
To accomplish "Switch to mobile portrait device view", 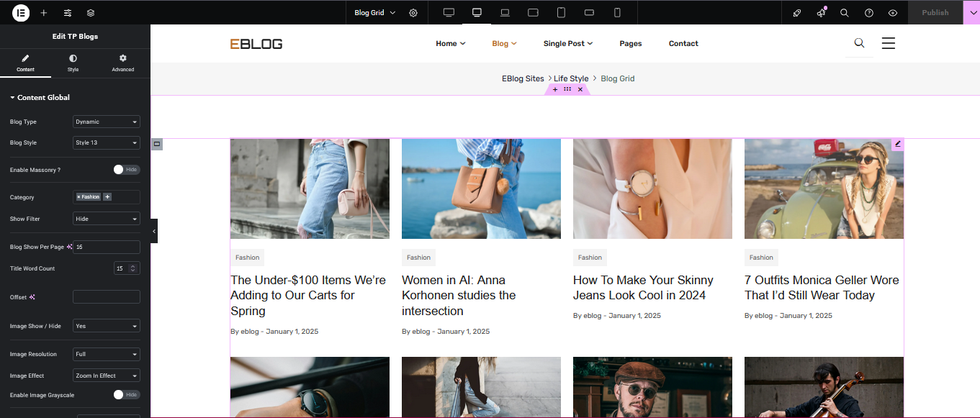I will tap(617, 13).
